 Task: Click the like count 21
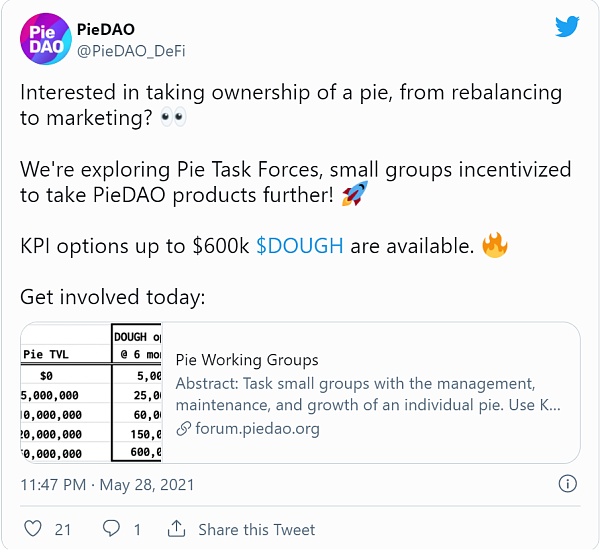pyautogui.click(x=63, y=530)
